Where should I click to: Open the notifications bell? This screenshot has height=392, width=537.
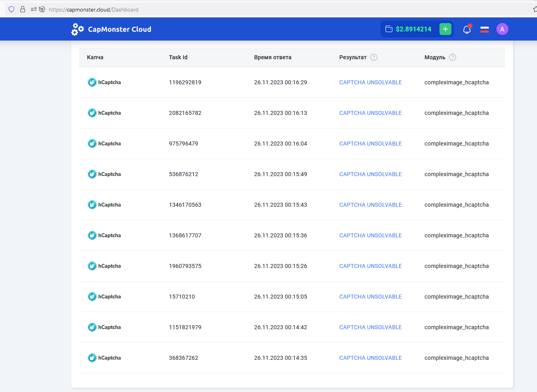click(467, 29)
